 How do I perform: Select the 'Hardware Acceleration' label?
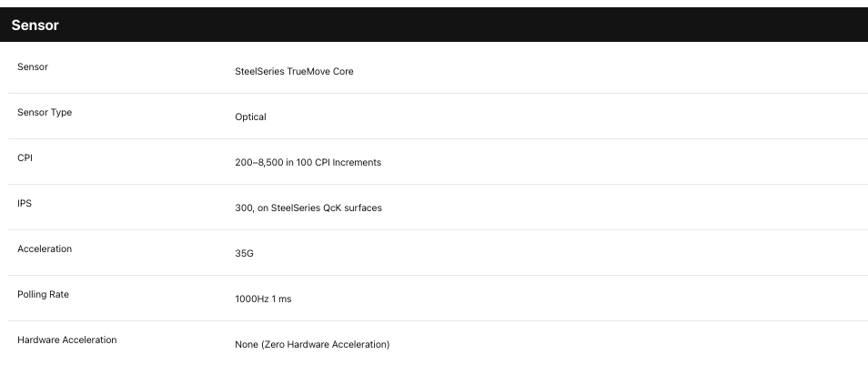click(67, 340)
